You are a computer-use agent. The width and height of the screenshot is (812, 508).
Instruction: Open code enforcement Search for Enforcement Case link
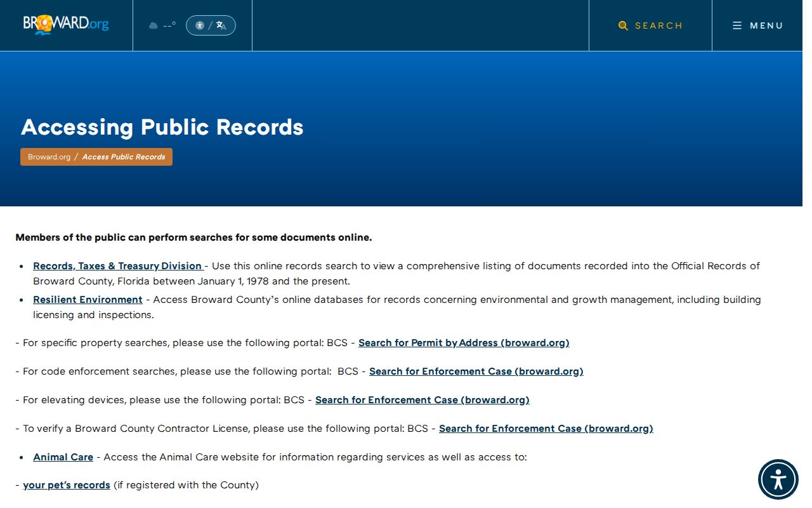(476, 371)
